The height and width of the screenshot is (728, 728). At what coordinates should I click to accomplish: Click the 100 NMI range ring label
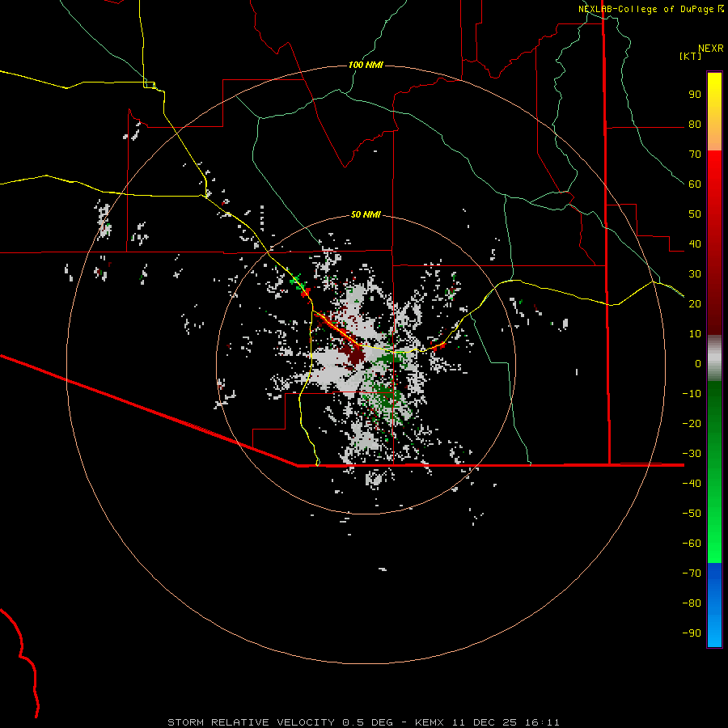pos(366,65)
